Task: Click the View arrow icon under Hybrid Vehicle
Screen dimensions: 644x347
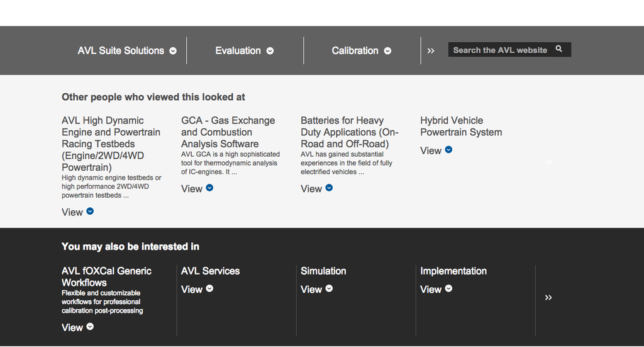Action: click(x=448, y=150)
